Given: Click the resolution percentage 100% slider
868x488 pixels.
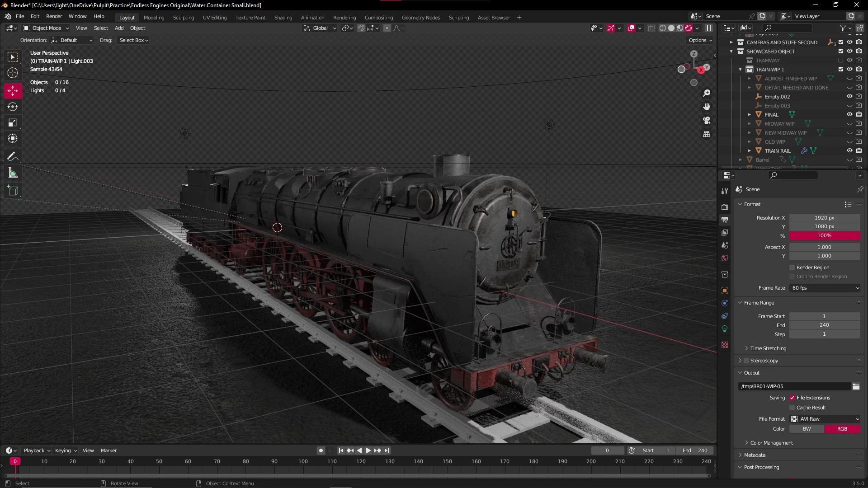Looking at the screenshot, I should coord(824,235).
